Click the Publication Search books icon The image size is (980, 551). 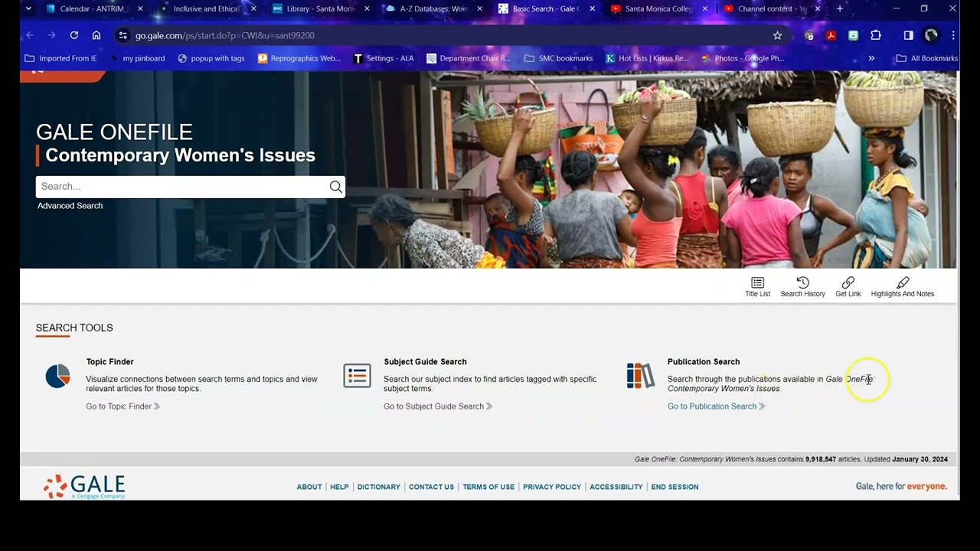[641, 376]
